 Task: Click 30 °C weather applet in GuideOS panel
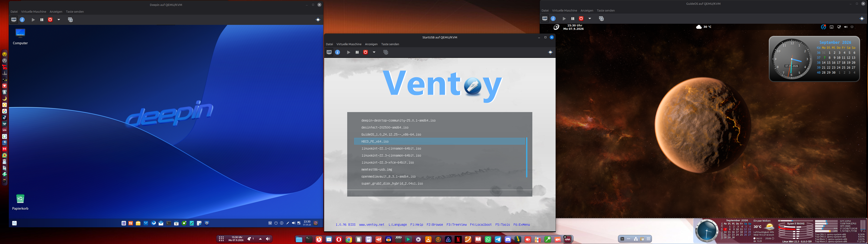click(704, 27)
